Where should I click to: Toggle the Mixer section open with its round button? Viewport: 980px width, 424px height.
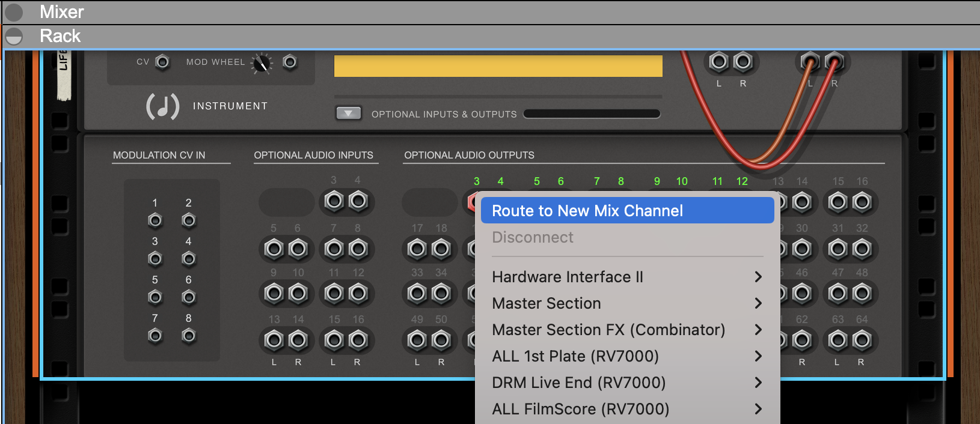(x=14, y=12)
